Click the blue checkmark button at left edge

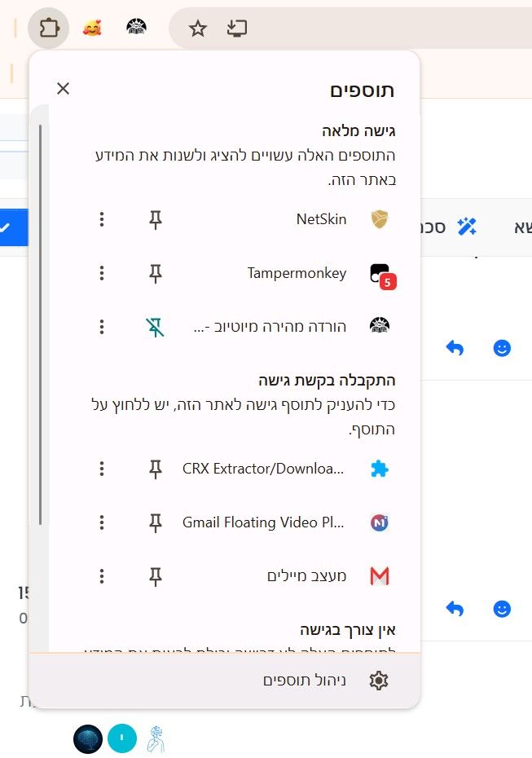[14, 227]
